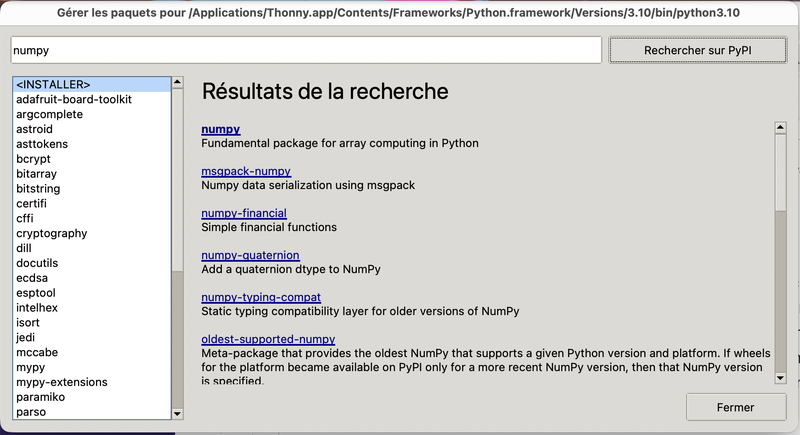Select asttokens in the package list
The height and width of the screenshot is (435, 800).
tap(92, 144)
